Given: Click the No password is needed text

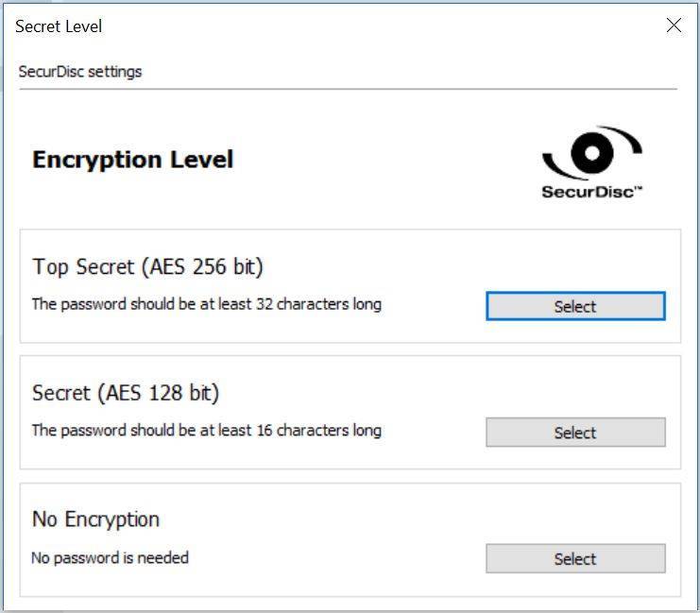Looking at the screenshot, I should 110,557.
